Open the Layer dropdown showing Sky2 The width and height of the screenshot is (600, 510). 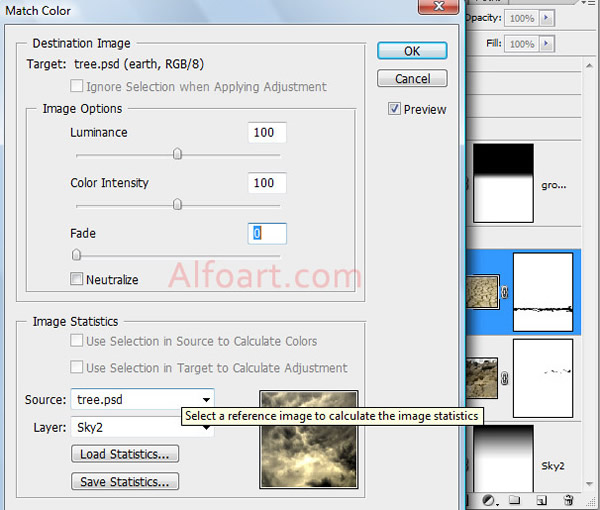pyautogui.click(x=142, y=427)
